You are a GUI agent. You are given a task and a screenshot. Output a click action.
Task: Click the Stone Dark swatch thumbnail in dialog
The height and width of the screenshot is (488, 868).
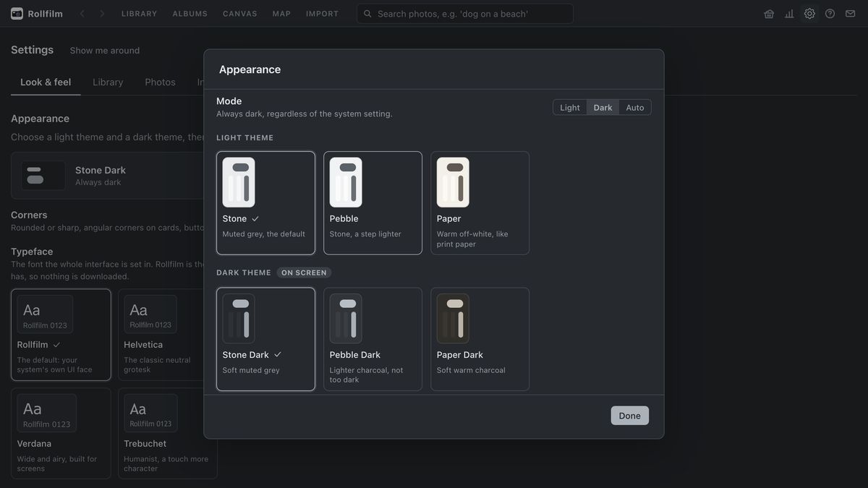[x=239, y=319]
